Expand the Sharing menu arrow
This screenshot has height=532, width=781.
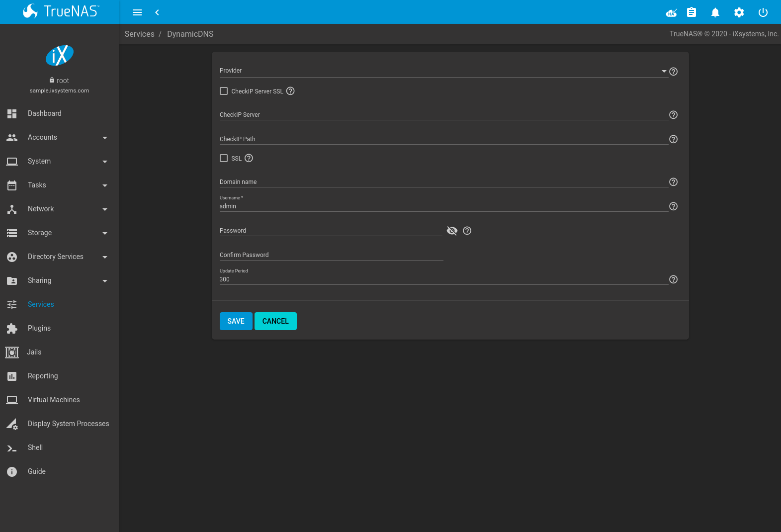tap(105, 281)
